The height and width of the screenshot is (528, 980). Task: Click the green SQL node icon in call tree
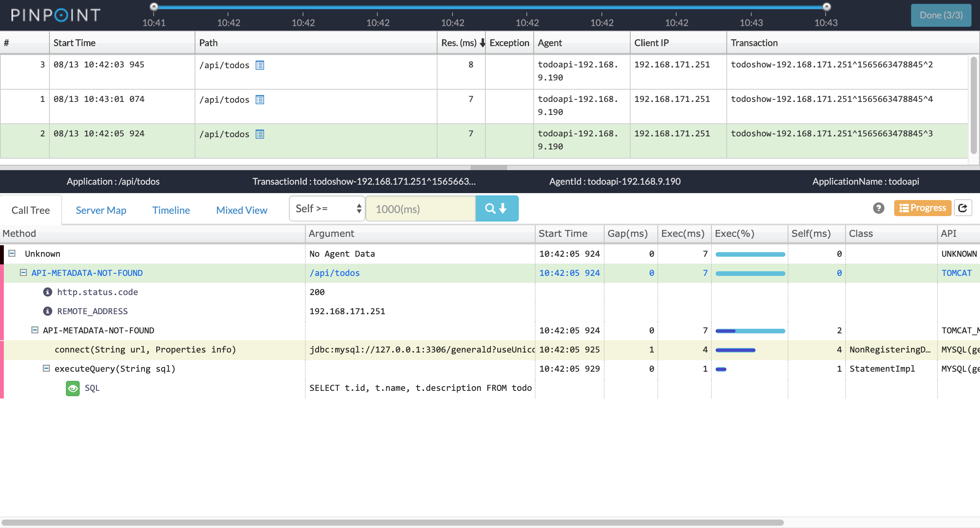tap(72, 388)
